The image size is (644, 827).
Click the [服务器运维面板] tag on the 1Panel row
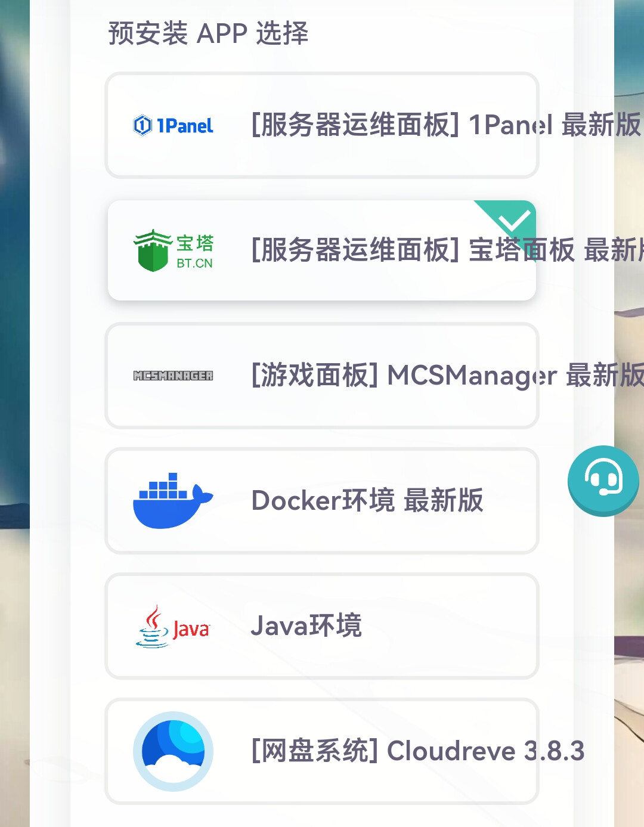click(355, 125)
